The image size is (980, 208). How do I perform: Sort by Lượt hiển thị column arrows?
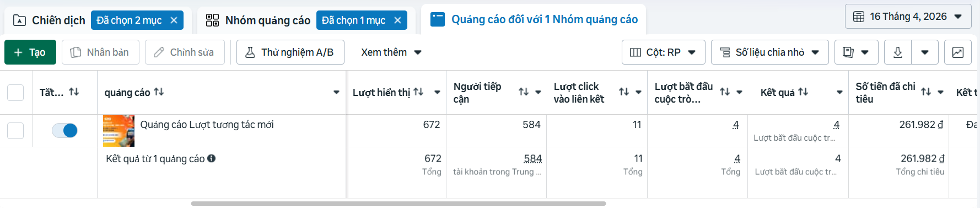pos(418,92)
